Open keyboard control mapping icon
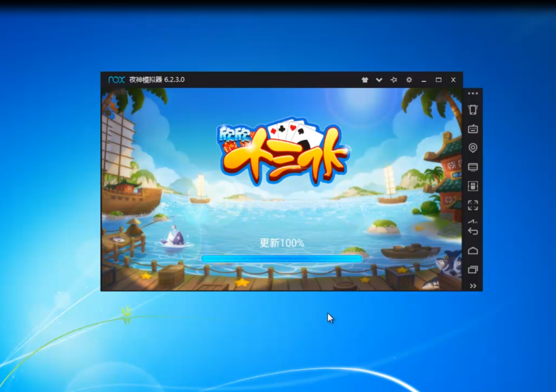The width and height of the screenshot is (556, 392). 473,129
